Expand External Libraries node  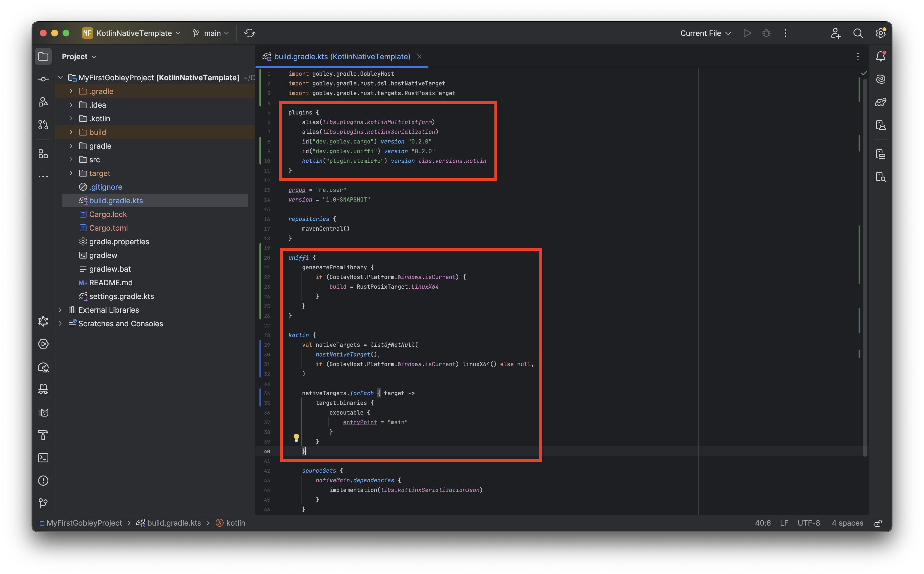(60, 310)
